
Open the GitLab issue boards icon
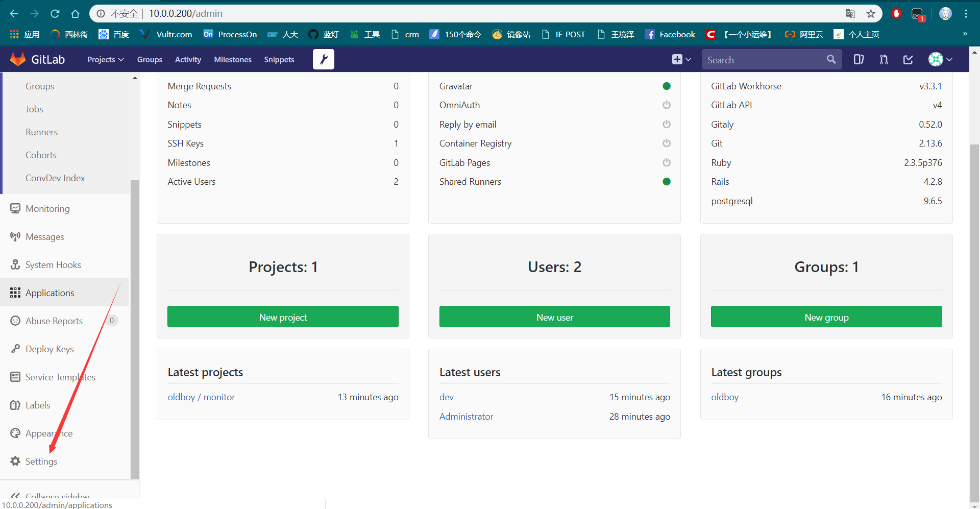click(x=858, y=59)
